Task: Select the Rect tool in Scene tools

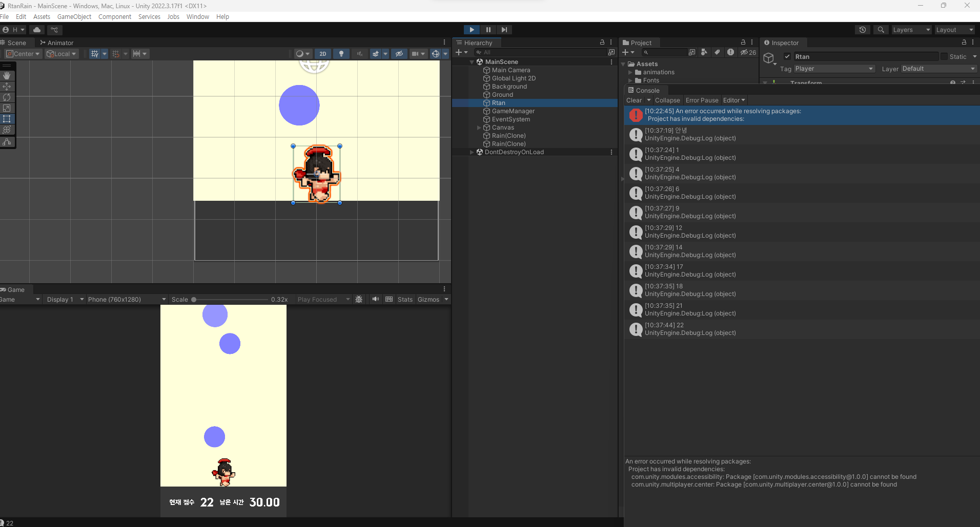Action: click(x=7, y=119)
